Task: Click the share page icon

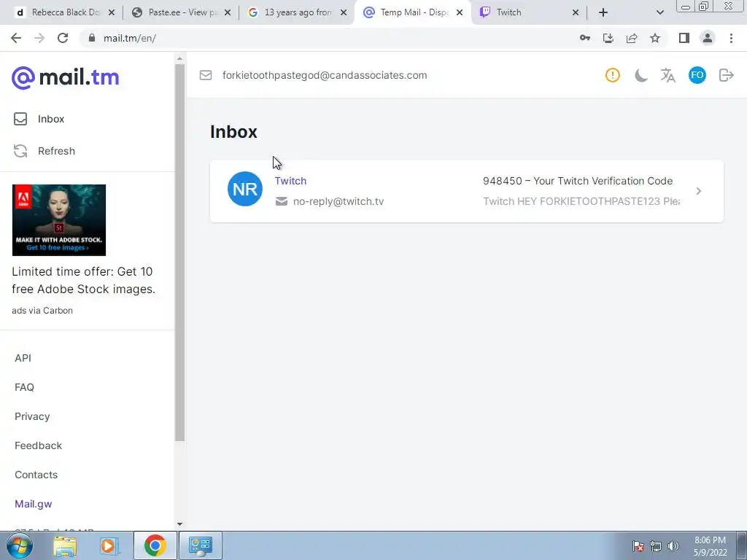Action: 632,38
